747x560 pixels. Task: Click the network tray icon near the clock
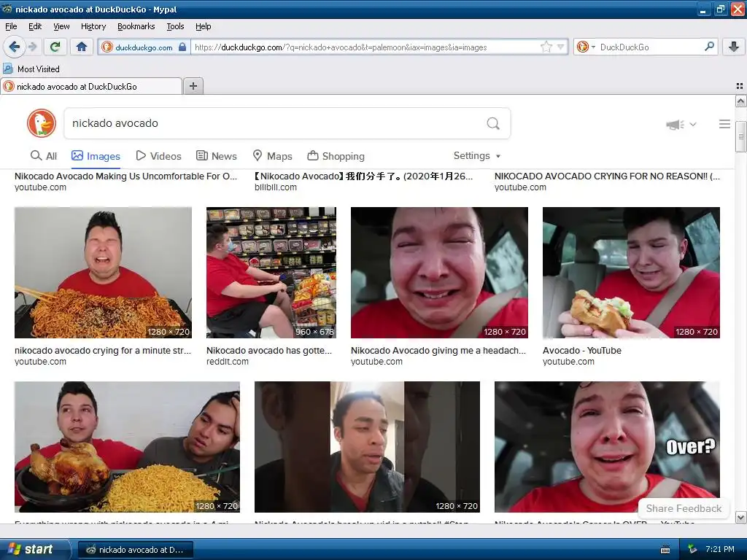tap(692, 550)
